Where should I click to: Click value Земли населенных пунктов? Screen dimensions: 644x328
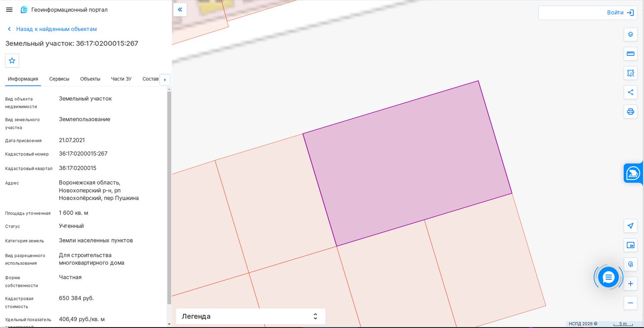96,240
